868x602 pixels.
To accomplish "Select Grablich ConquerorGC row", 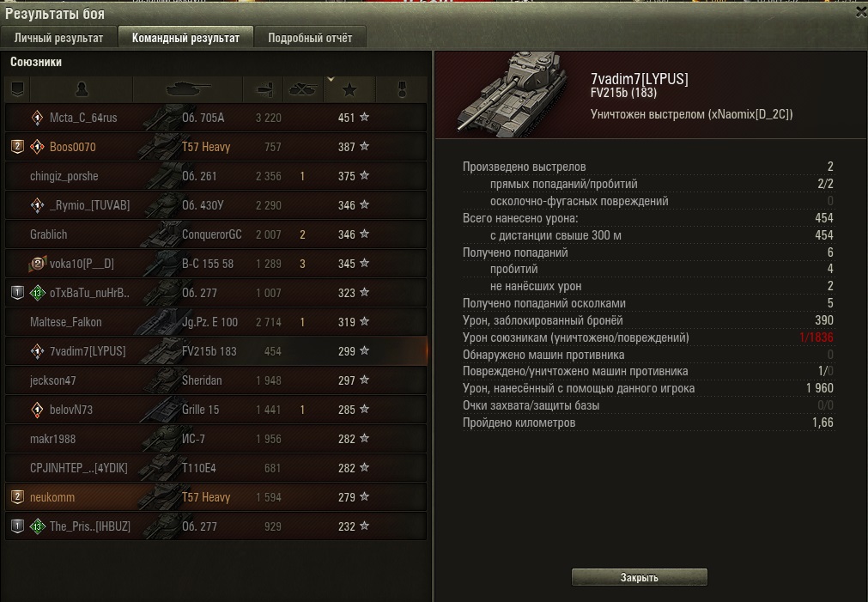I will [215, 234].
